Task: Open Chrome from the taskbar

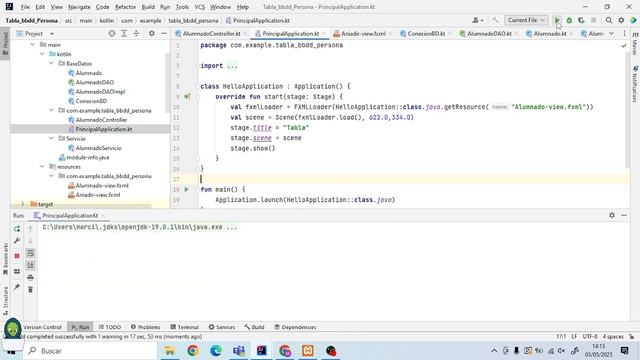Action: [x=193, y=351]
